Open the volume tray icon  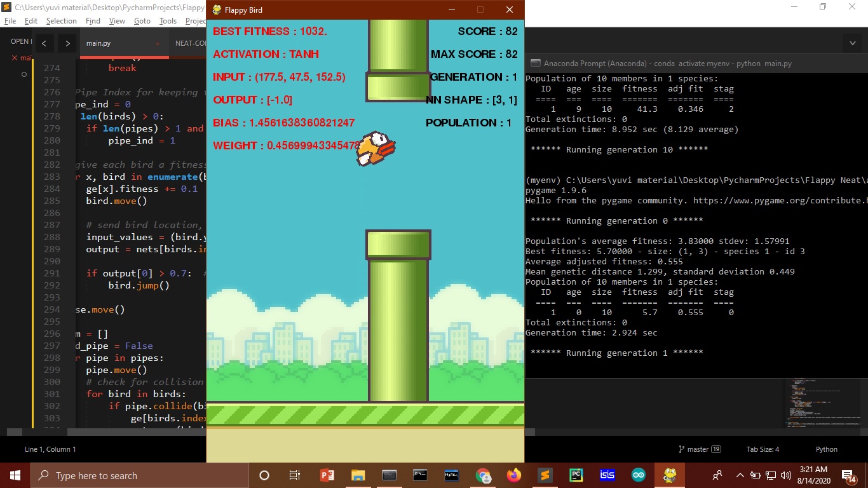tap(787, 475)
